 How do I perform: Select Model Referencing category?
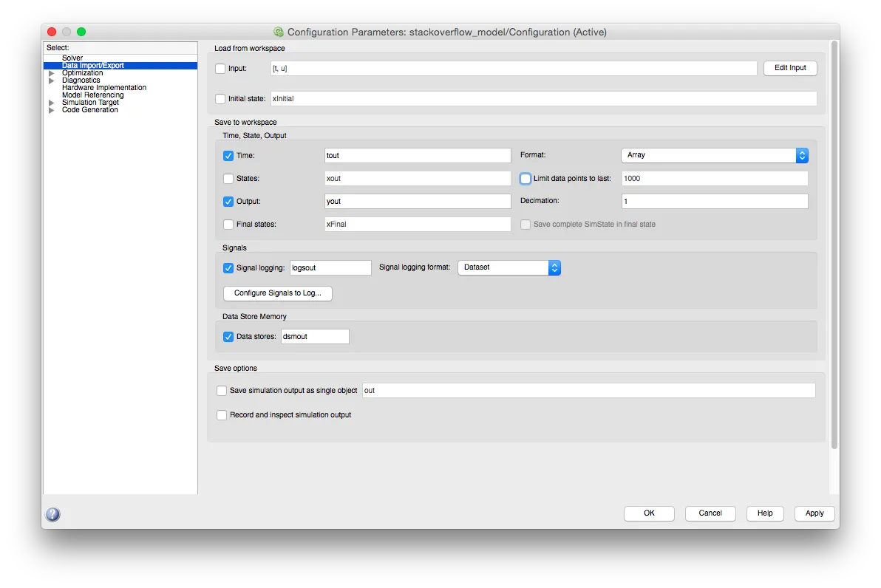(92, 95)
